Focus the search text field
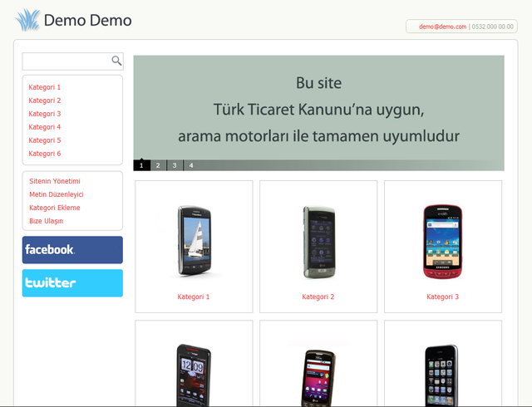The width and height of the screenshot is (532, 407). click(x=66, y=61)
